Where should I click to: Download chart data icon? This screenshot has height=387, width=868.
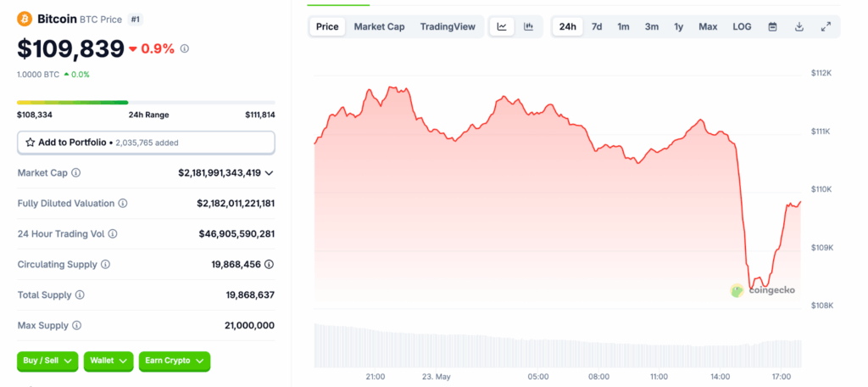(x=799, y=26)
